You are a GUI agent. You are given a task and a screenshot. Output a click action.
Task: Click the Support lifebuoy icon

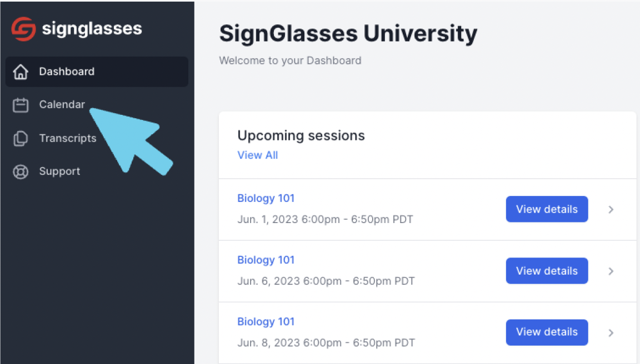coord(21,171)
